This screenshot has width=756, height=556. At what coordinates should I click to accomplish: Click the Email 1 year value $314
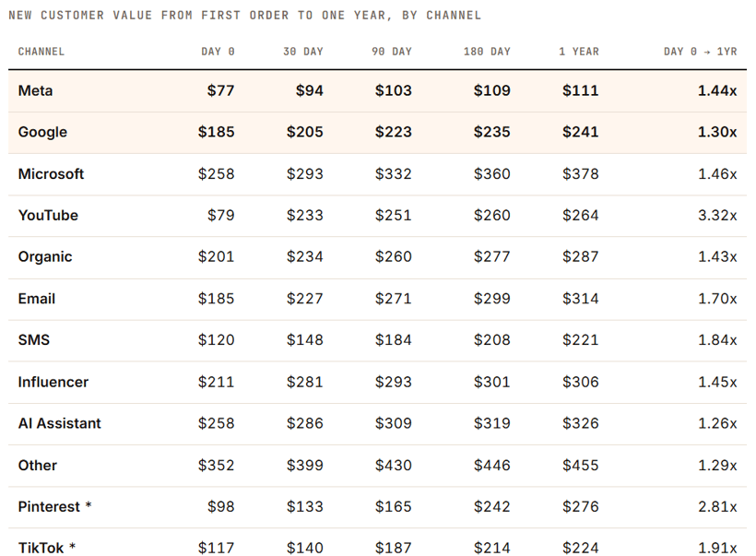point(581,299)
